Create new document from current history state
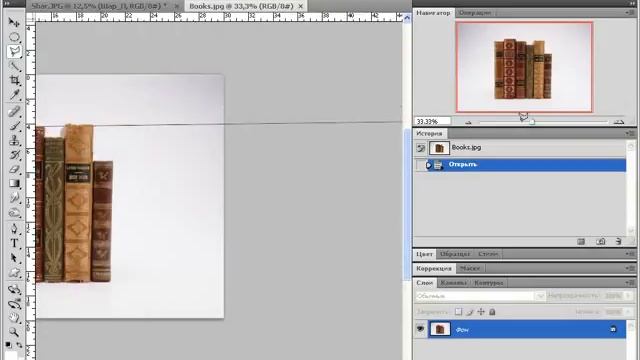 [581, 242]
